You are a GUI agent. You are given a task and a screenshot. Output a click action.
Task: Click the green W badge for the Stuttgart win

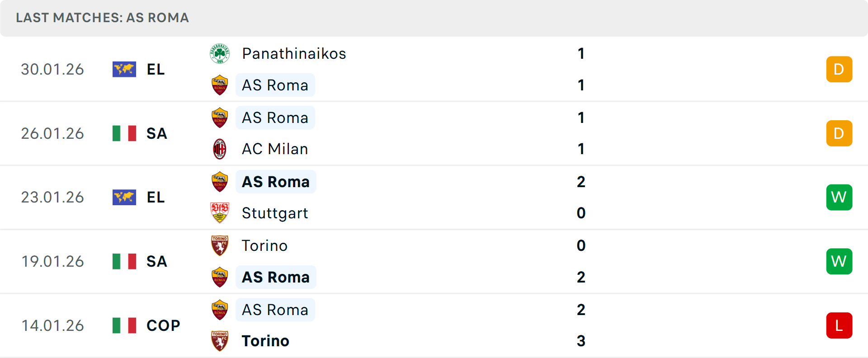pyautogui.click(x=839, y=197)
